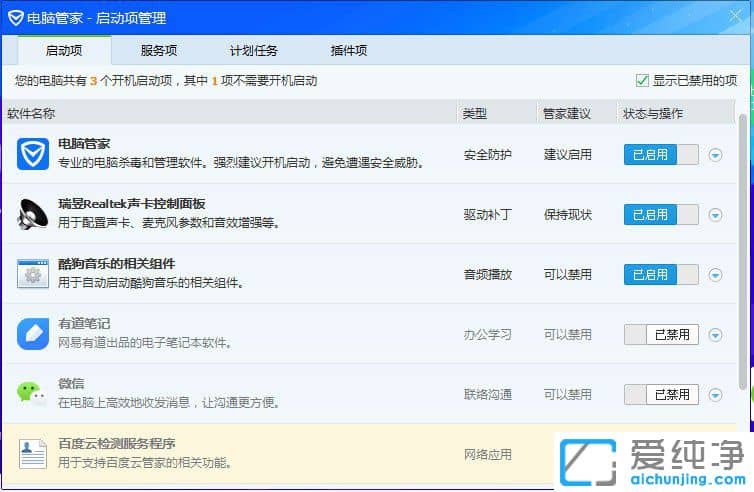
Task: Turn off 酷狗音乐的相关组件 已启用 switch
Action: pyautogui.click(x=661, y=275)
